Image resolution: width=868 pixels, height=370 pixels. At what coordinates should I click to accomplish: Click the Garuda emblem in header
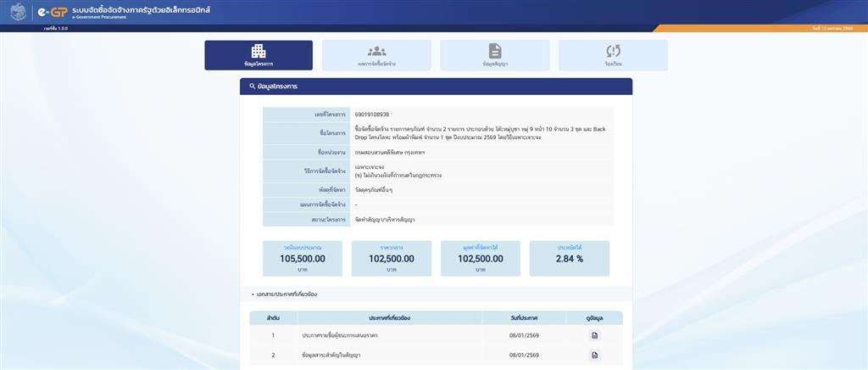(x=15, y=12)
